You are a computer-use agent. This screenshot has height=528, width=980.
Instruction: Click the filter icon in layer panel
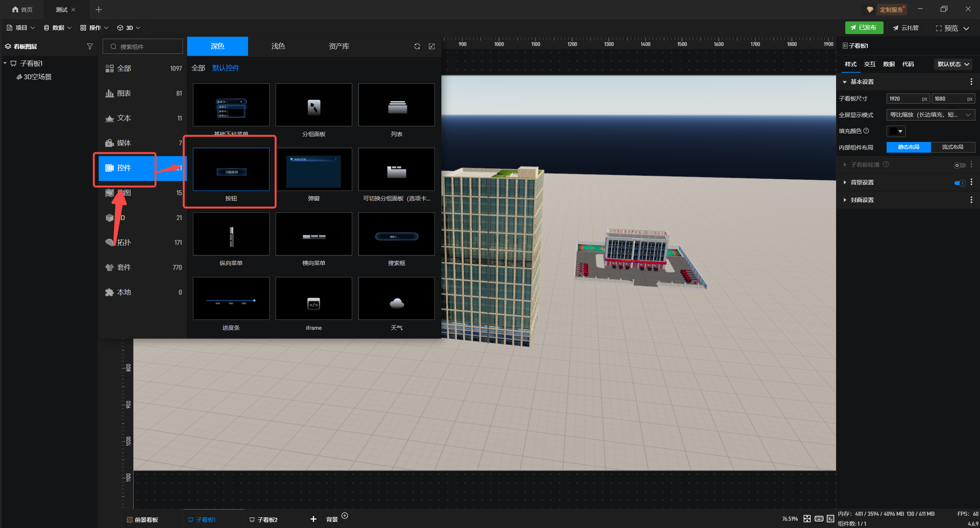pos(90,46)
